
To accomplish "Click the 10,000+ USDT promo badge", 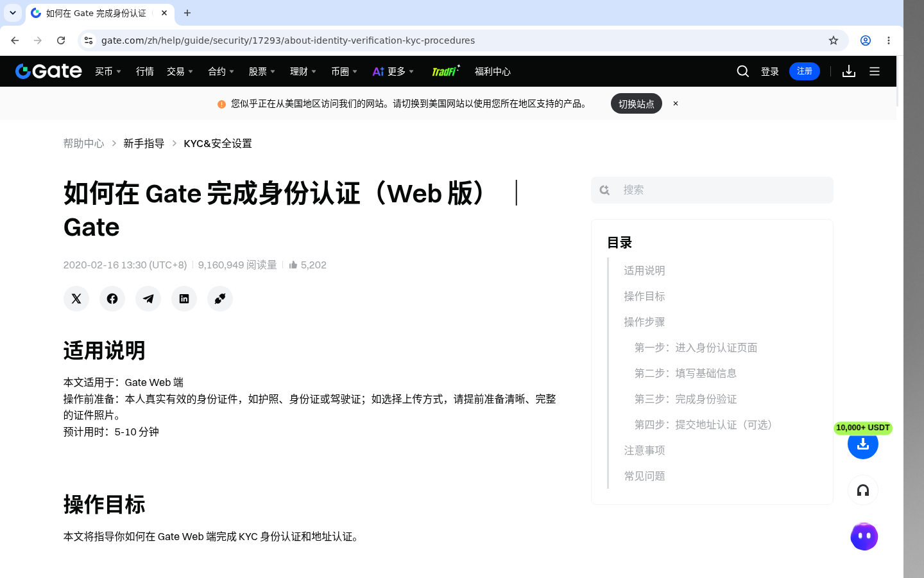I will pos(863,428).
